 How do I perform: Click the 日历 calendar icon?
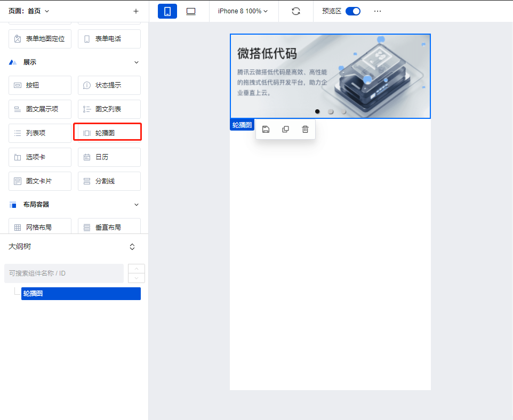tap(87, 157)
